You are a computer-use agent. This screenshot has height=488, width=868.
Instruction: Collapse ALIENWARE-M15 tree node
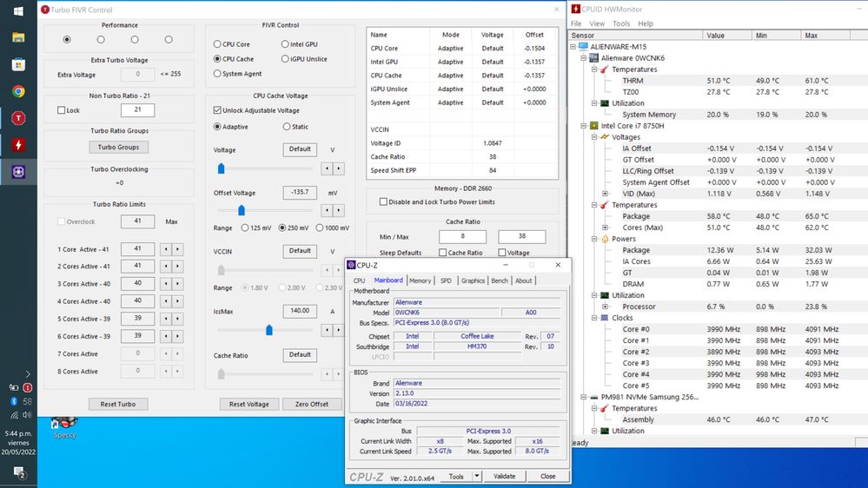coord(573,47)
